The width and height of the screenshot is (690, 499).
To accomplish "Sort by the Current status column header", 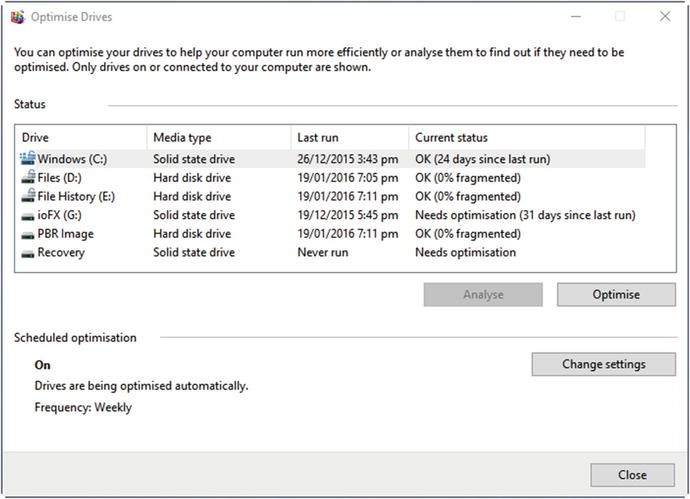I will (x=525, y=137).
